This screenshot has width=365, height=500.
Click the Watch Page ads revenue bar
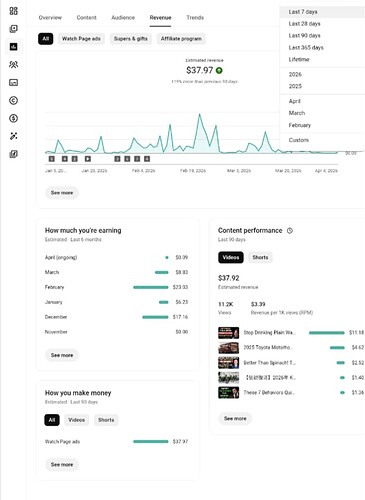point(151,441)
